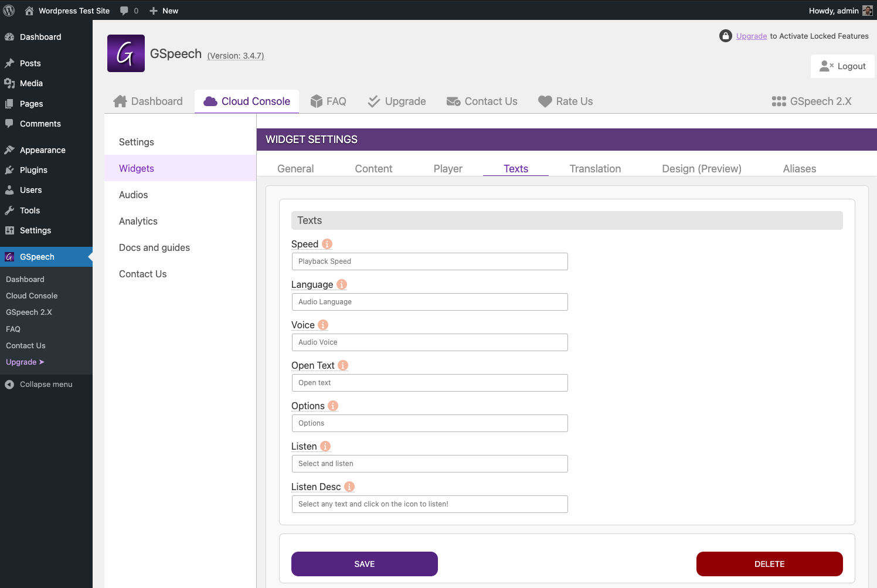Switch to the Aliases widget tab

[x=800, y=169]
